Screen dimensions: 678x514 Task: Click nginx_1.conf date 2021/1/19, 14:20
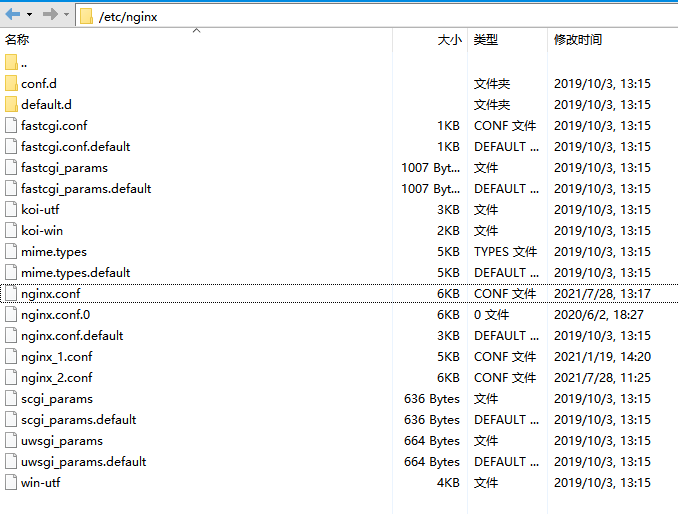(x=602, y=357)
